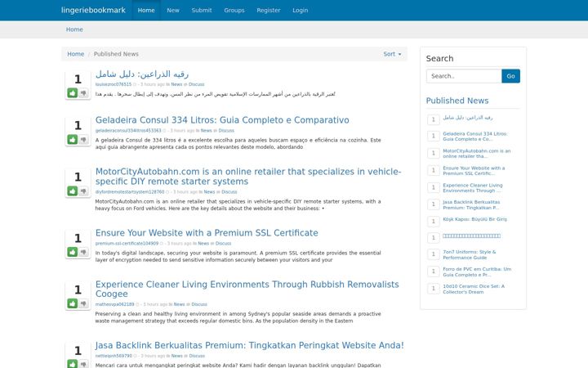Click Discuss under Rubbish Removalists post
The width and height of the screenshot is (588, 368).
(x=199, y=304)
